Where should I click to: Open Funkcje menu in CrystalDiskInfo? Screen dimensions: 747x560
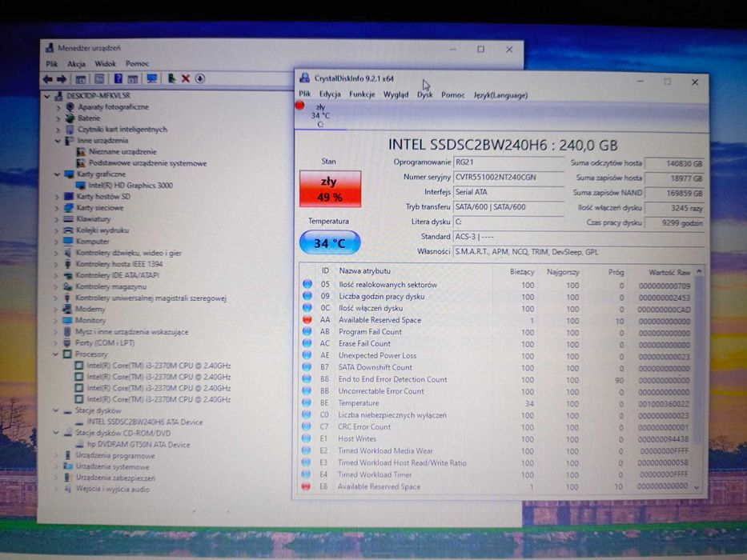(362, 94)
